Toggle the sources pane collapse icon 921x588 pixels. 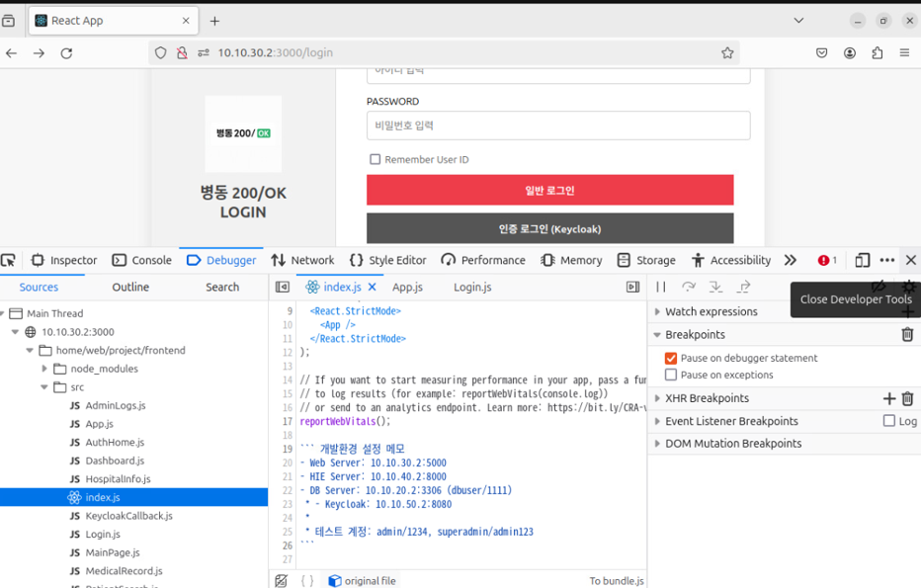tap(283, 287)
